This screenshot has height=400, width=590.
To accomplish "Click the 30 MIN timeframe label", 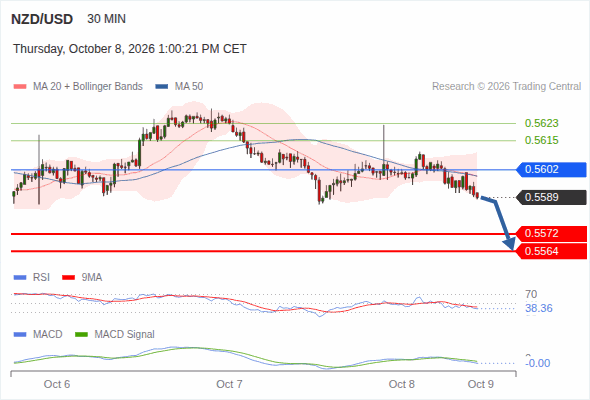I will (x=106, y=19).
